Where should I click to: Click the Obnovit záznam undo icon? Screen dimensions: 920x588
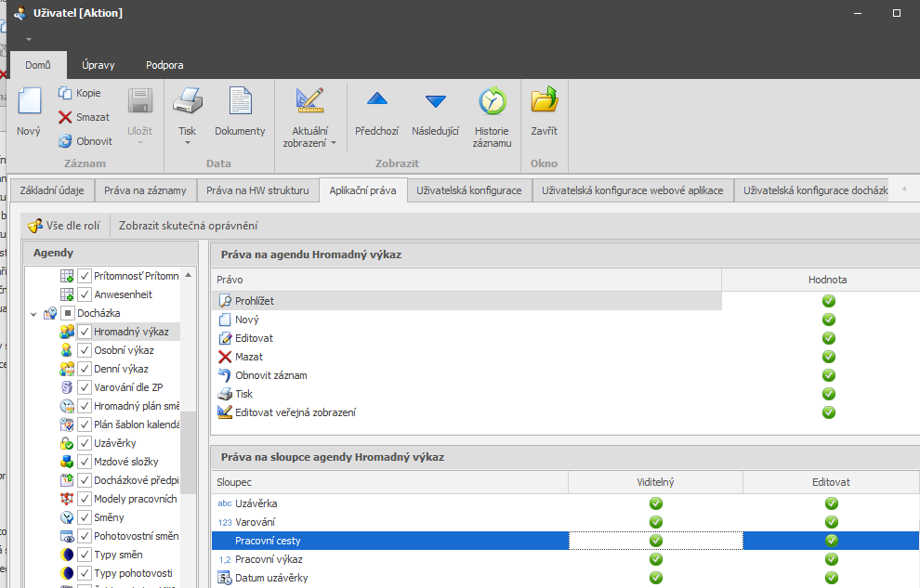[x=225, y=375]
